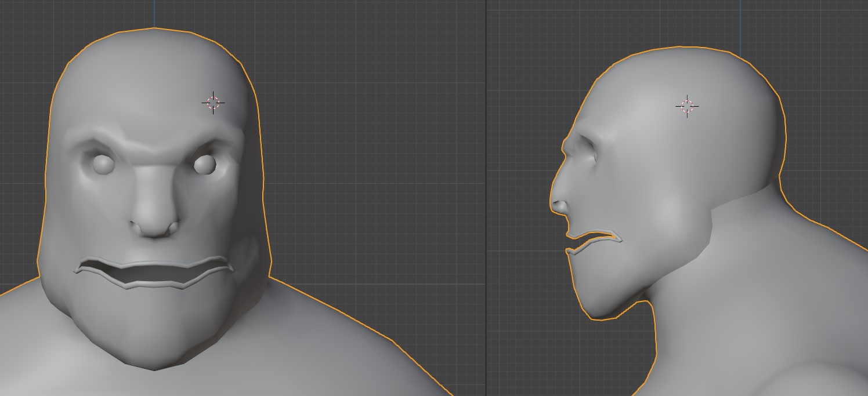Click the nose tip in the side view
This screenshot has height=396, width=868.
click(558, 205)
